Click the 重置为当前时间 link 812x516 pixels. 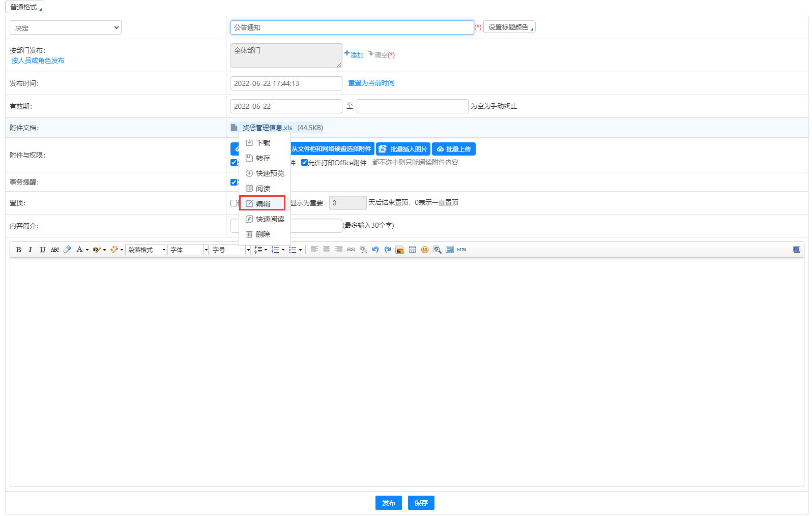[x=371, y=83]
